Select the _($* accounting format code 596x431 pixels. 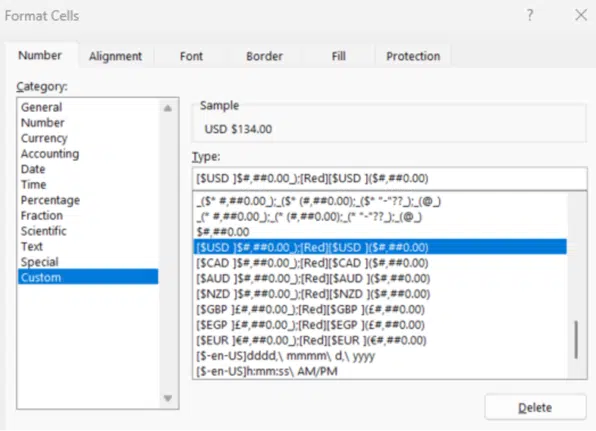[380, 201]
